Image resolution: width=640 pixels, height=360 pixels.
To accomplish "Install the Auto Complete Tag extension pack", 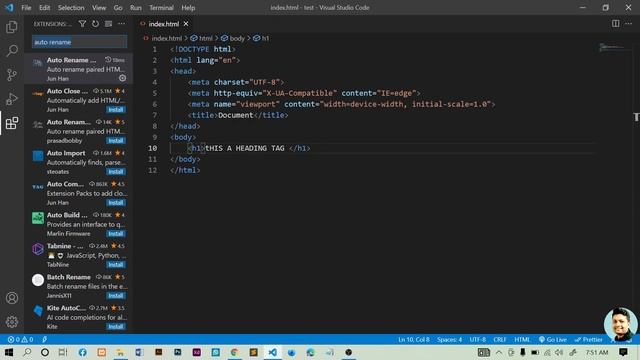I will click(x=116, y=202).
